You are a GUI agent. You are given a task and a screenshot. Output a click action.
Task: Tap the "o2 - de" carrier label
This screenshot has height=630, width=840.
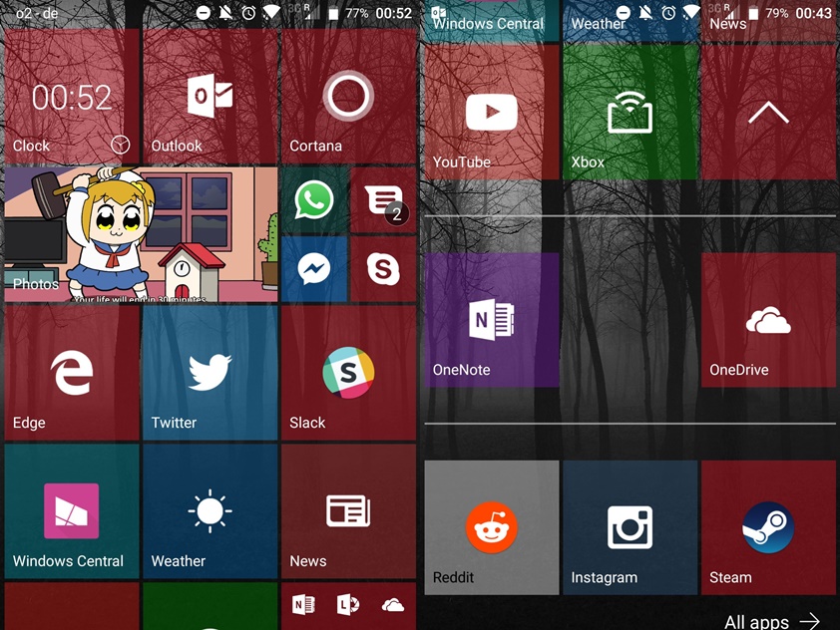[x=37, y=13]
